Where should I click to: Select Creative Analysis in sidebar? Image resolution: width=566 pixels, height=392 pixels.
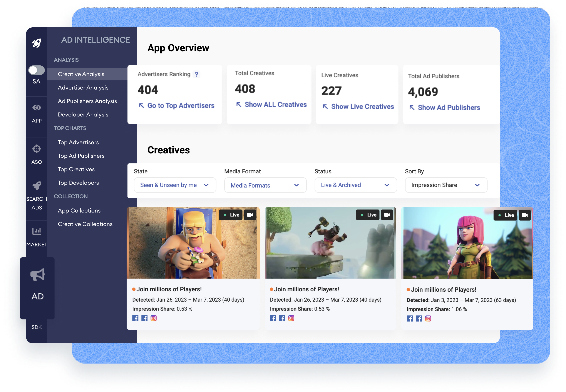[87, 74]
